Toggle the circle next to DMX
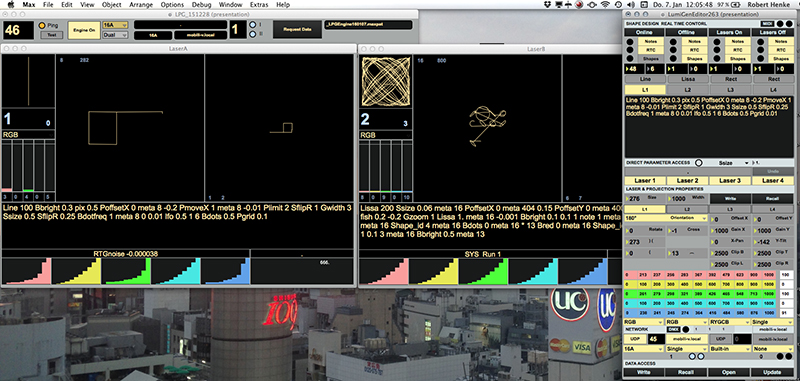Viewport: 800px width, 381px height. pyautogui.click(x=686, y=329)
